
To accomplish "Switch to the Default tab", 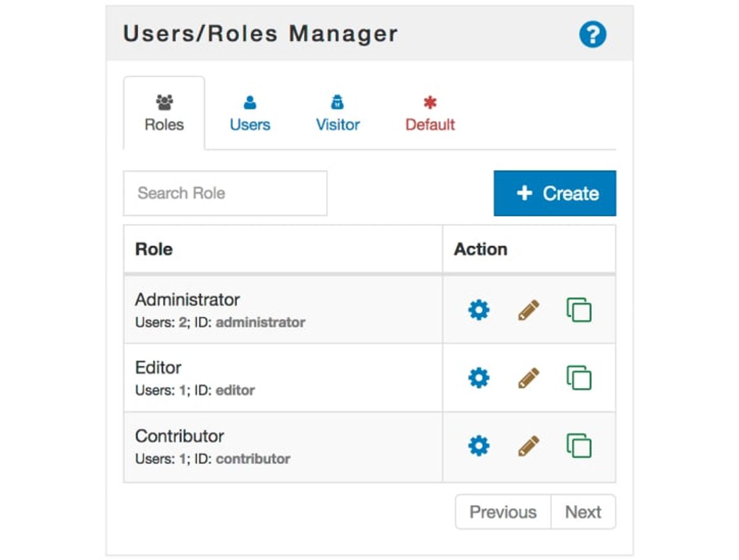I will click(430, 113).
